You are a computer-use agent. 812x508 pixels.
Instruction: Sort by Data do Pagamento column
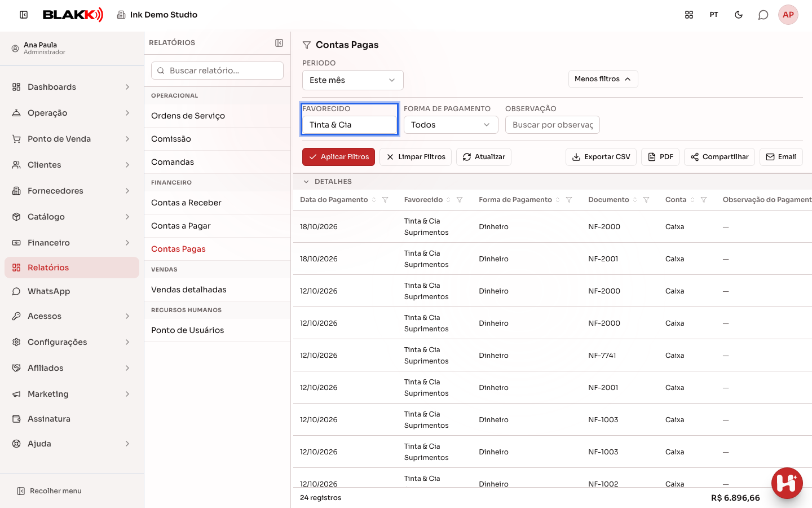pos(374,200)
